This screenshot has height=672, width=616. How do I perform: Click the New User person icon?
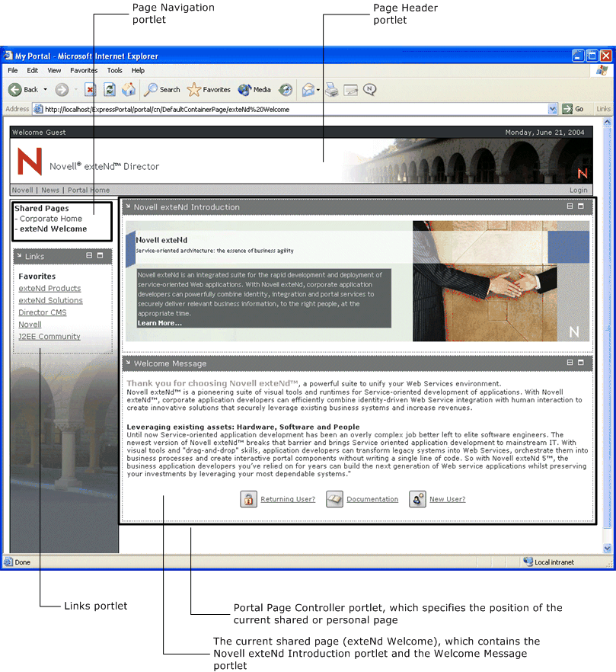click(417, 499)
